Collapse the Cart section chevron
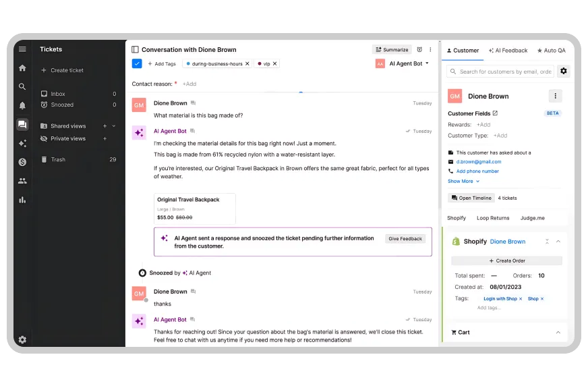The width and height of the screenshot is (588, 386). click(x=558, y=333)
